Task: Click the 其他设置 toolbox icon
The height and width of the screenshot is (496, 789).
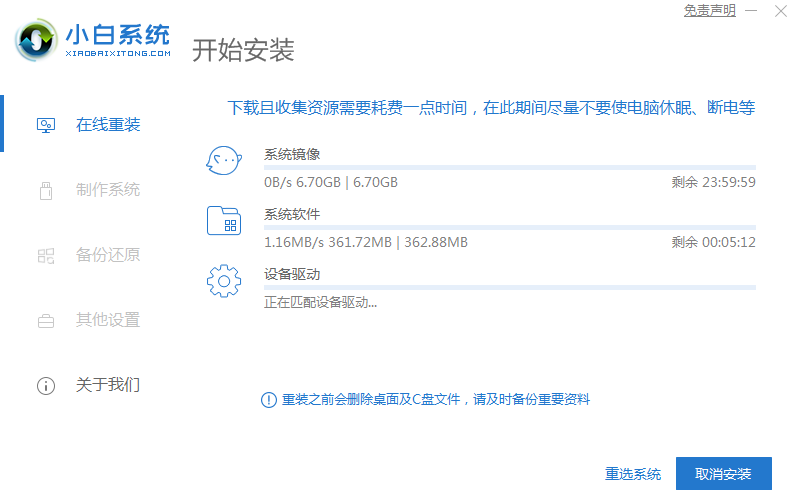Action: click(46, 321)
